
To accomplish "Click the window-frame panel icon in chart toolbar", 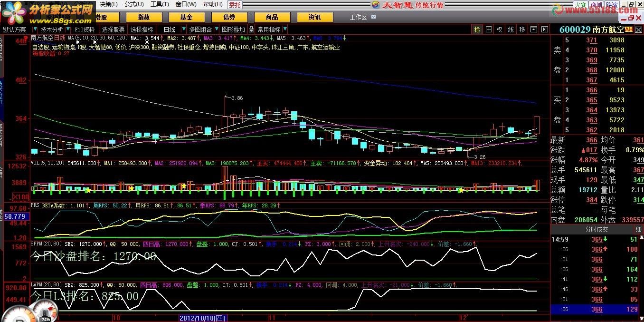I will pyautogui.click(x=534, y=29).
